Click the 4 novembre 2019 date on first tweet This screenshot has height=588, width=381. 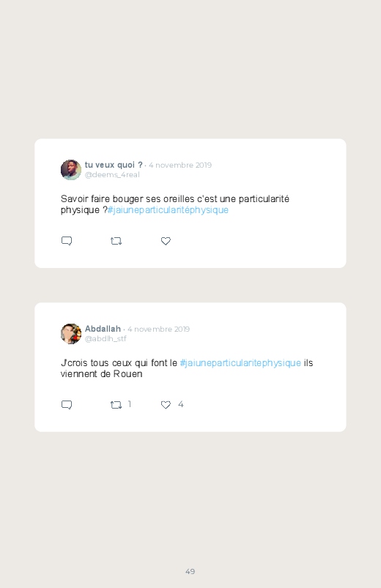click(180, 165)
